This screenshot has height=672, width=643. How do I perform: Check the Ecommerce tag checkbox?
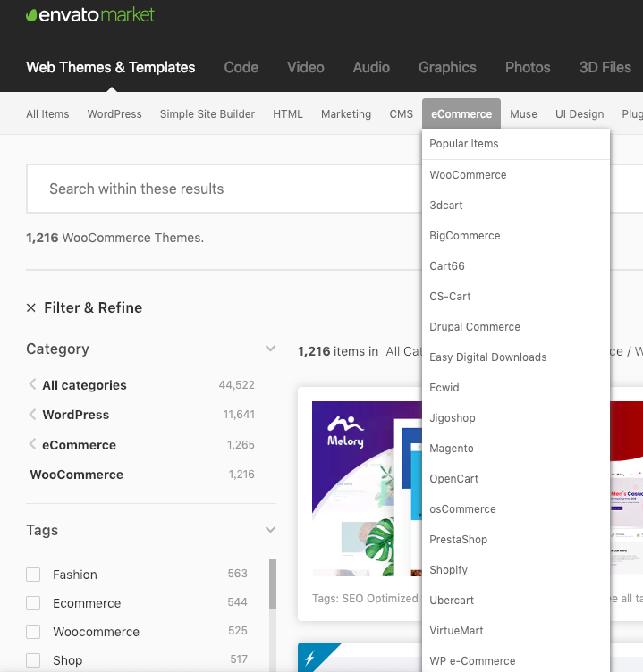[x=33, y=603]
